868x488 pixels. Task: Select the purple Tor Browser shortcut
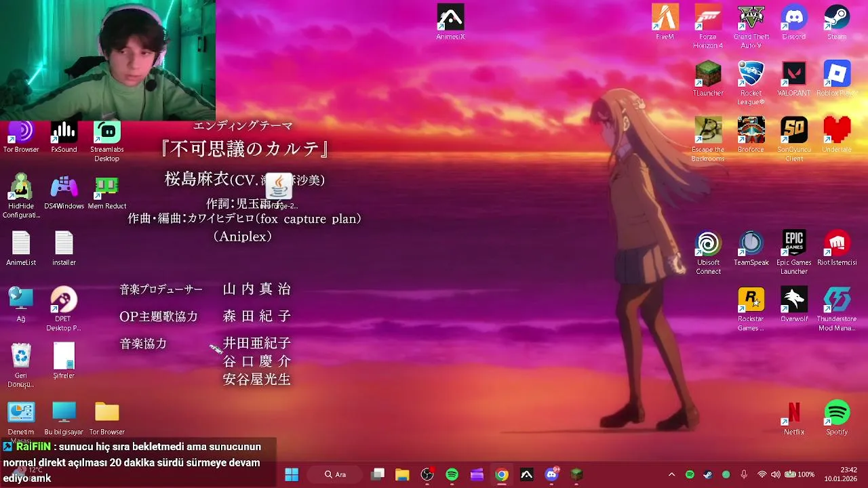tap(21, 136)
